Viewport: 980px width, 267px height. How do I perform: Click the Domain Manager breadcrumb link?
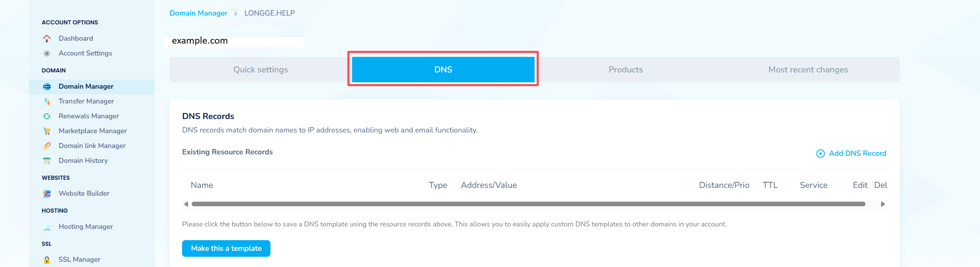198,13
